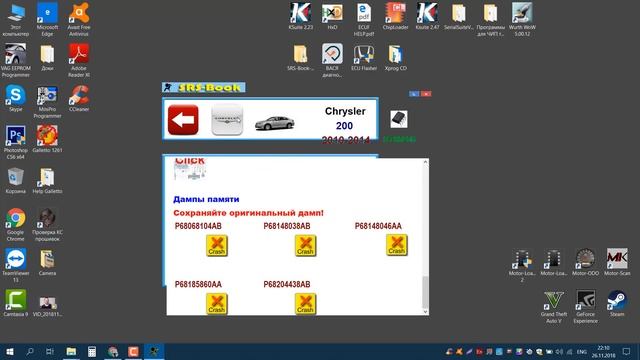This screenshot has width=640, height=360.
Task: Close SRS-Book with the red button
Action: [426, 94]
